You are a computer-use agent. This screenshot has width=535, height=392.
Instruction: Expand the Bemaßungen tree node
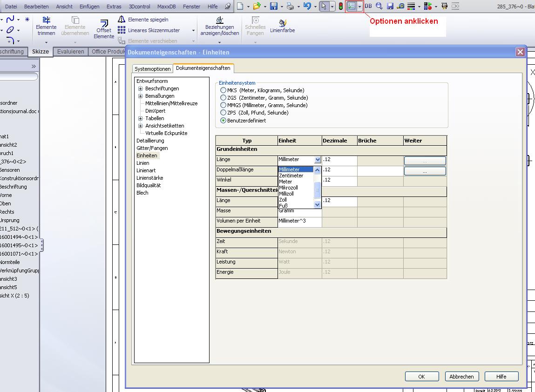[x=140, y=96]
